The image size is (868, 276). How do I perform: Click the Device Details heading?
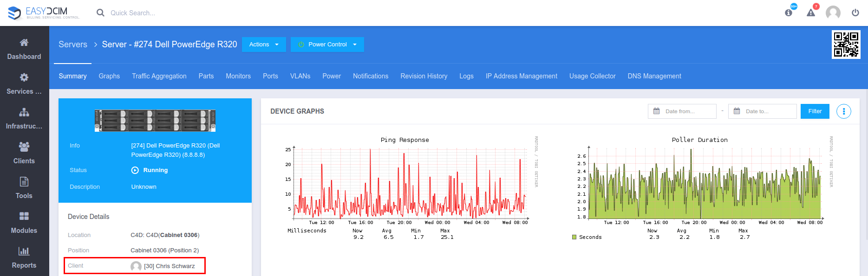[89, 217]
